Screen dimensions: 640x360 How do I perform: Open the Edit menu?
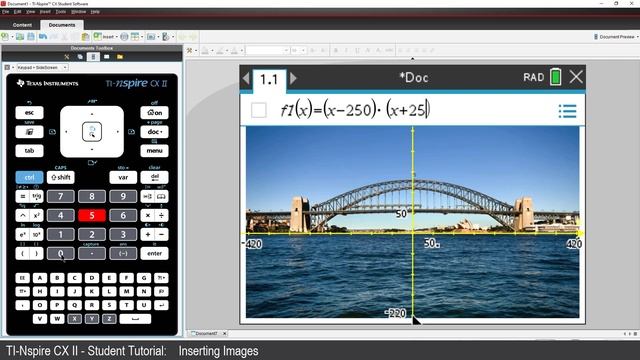point(17,12)
